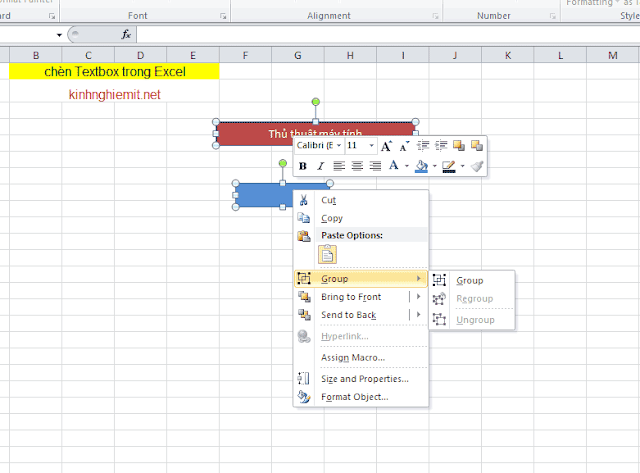
Task: Click Group in the submenu
Action: [x=472, y=281]
